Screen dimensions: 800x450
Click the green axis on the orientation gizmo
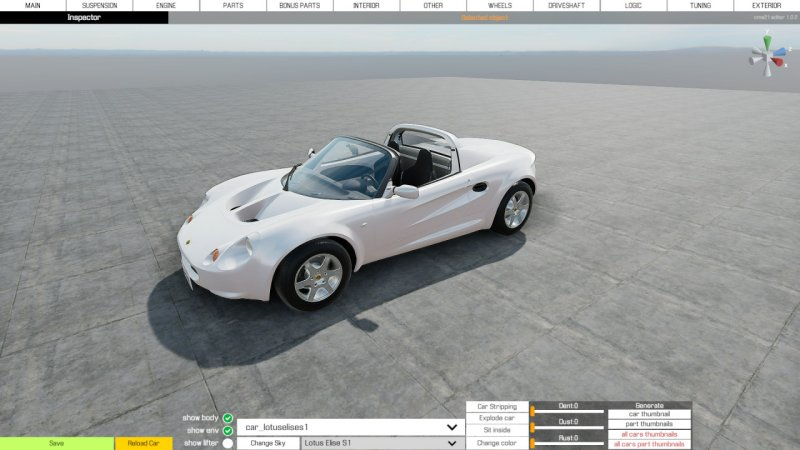[x=767, y=41]
